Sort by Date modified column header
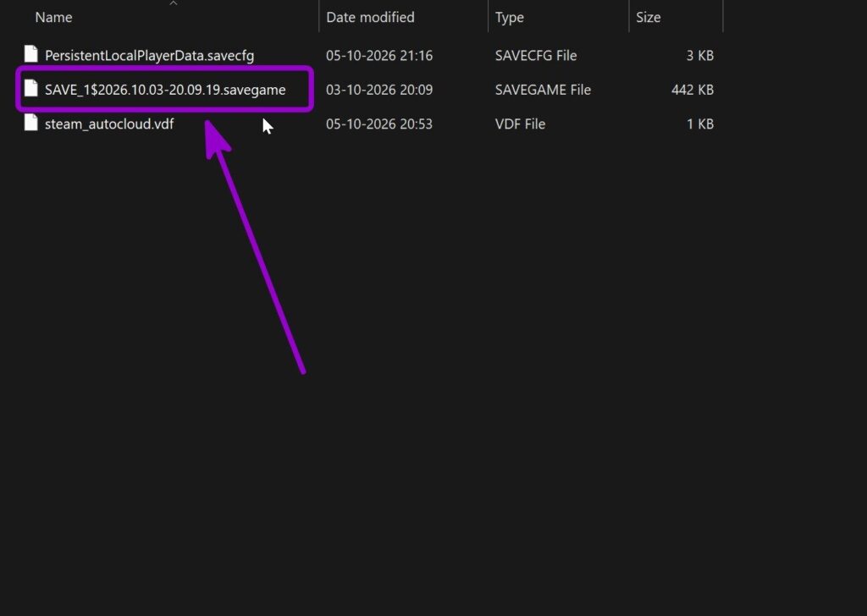This screenshot has width=867, height=616. point(370,17)
